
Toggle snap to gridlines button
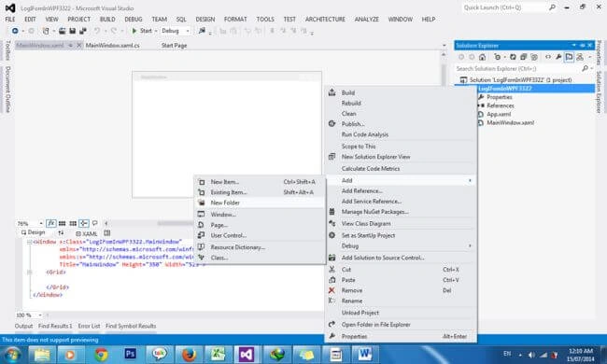pos(73,223)
